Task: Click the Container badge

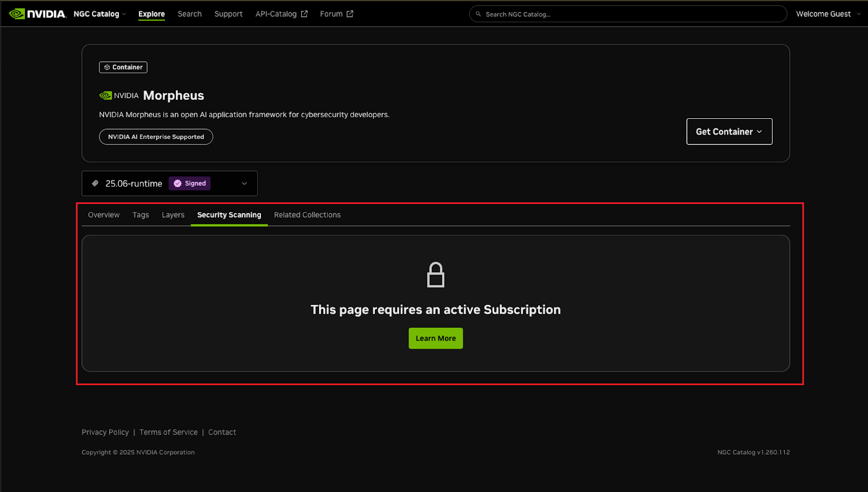Action: click(x=123, y=67)
